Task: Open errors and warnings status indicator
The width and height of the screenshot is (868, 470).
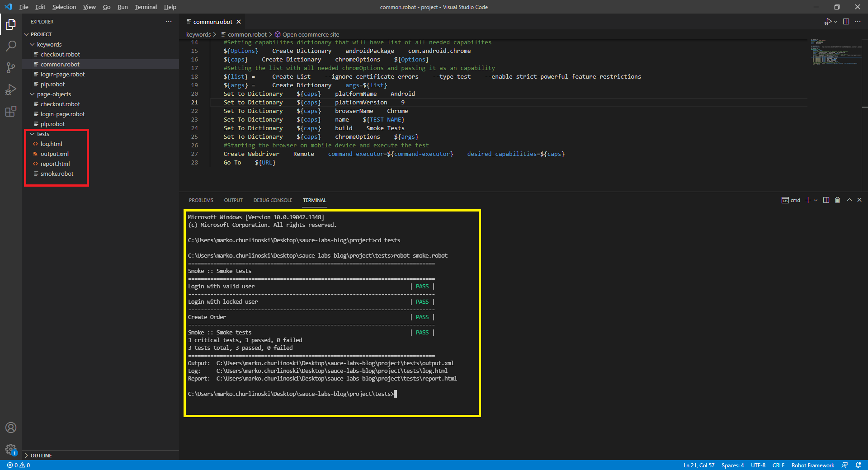Action: click(19, 465)
